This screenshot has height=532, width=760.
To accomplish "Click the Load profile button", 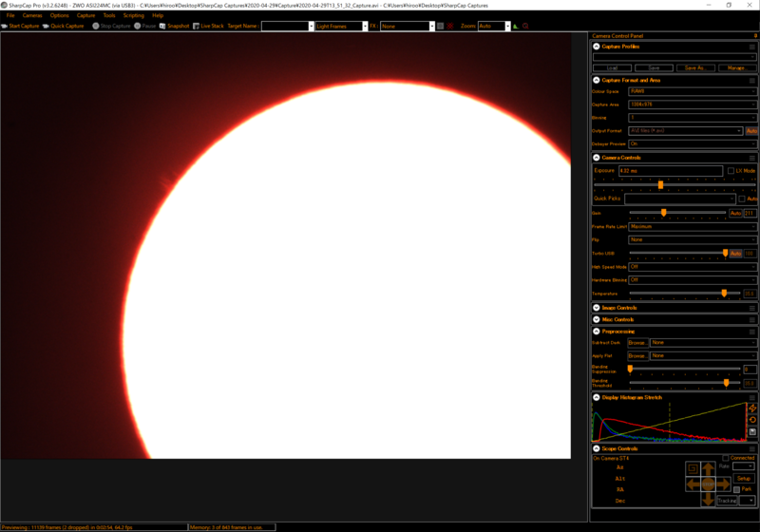I will (x=612, y=67).
